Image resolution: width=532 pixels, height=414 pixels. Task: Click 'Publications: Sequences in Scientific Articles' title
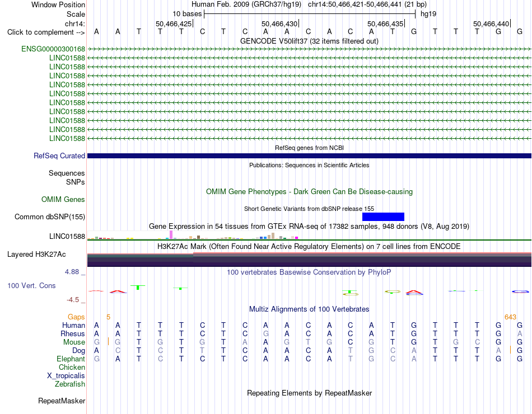pyautogui.click(x=309, y=165)
